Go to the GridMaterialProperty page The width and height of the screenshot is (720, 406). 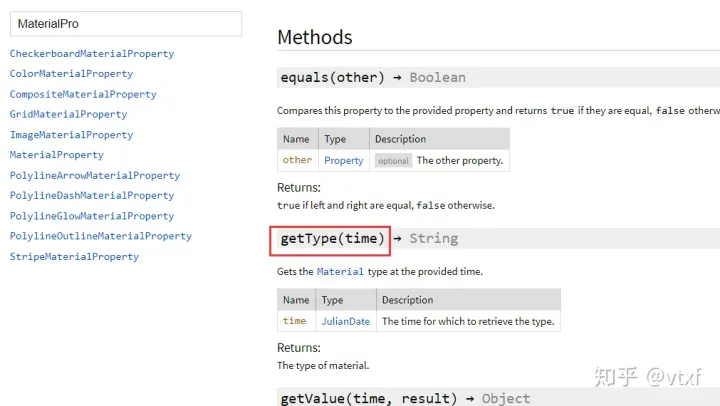pos(68,114)
